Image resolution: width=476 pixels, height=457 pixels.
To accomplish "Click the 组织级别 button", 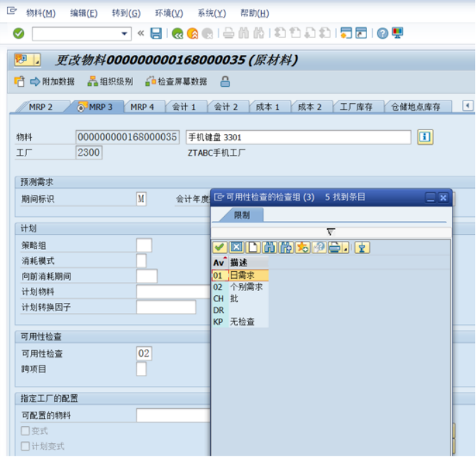I will 110,82.
